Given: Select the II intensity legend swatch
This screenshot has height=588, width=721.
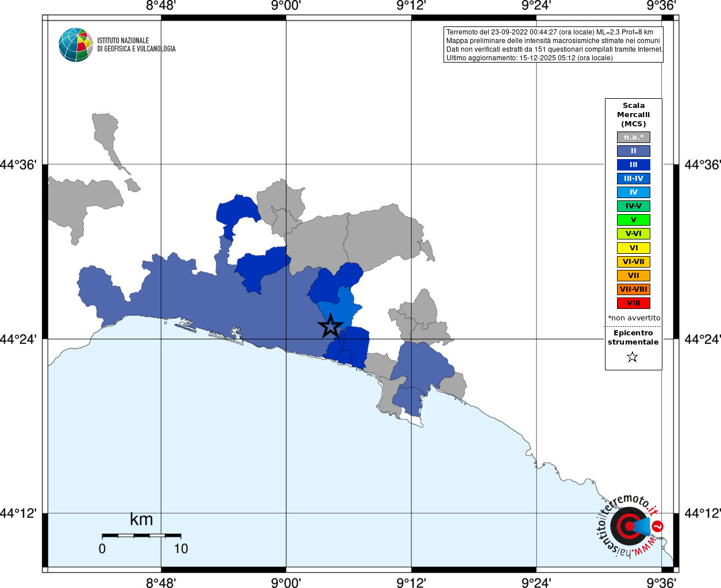Looking at the screenshot, I should pyautogui.click(x=634, y=151).
